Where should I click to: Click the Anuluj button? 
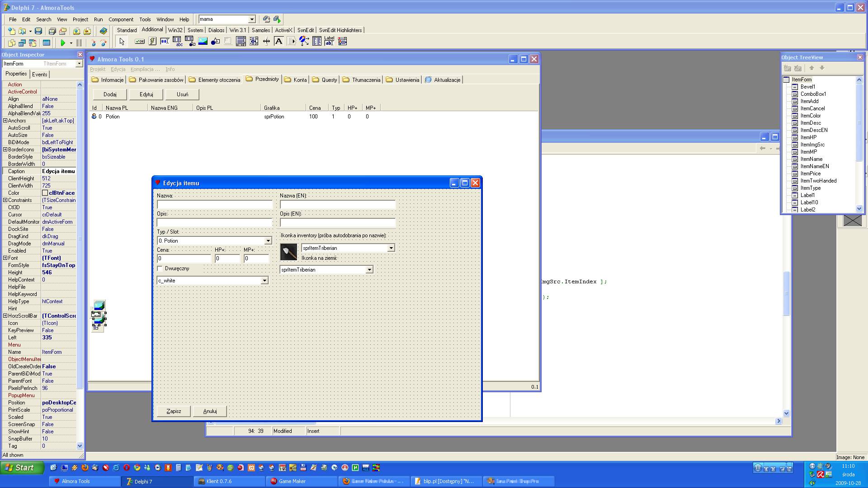click(x=210, y=411)
